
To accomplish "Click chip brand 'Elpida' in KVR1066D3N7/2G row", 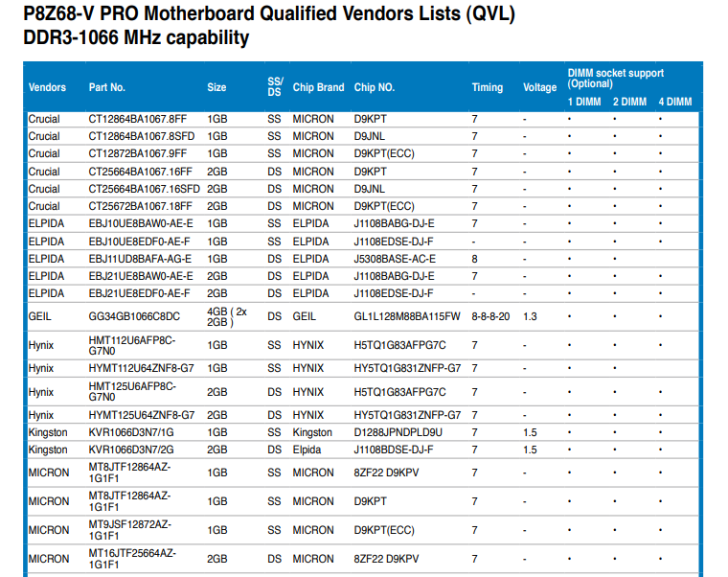I will pyautogui.click(x=307, y=450).
